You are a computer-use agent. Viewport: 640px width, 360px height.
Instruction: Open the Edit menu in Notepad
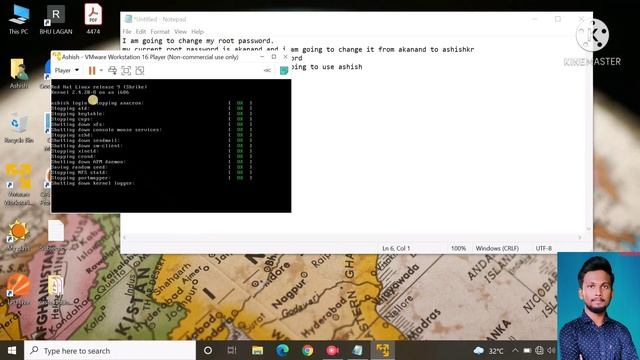[x=141, y=31]
